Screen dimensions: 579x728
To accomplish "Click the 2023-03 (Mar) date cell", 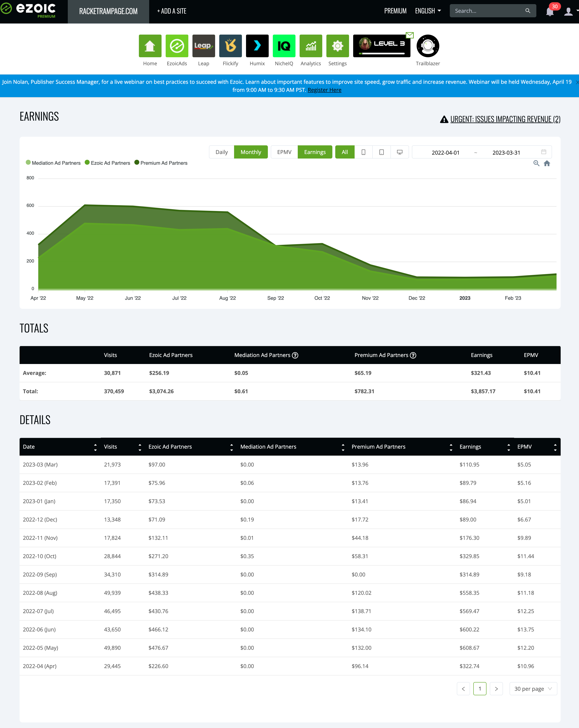I will click(40, 465).
